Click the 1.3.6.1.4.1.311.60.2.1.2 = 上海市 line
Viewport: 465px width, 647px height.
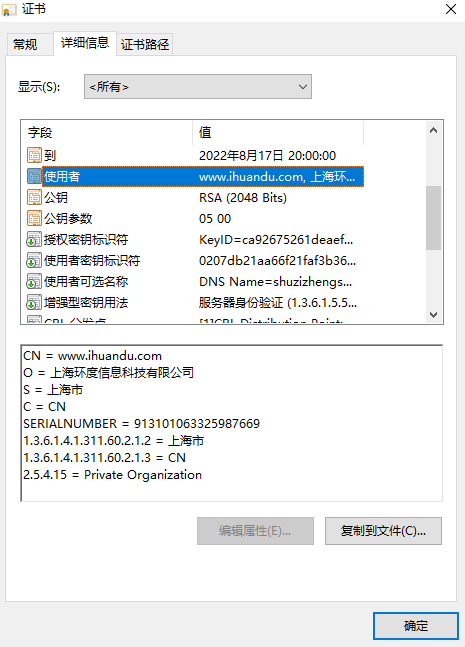pos(113,440)
